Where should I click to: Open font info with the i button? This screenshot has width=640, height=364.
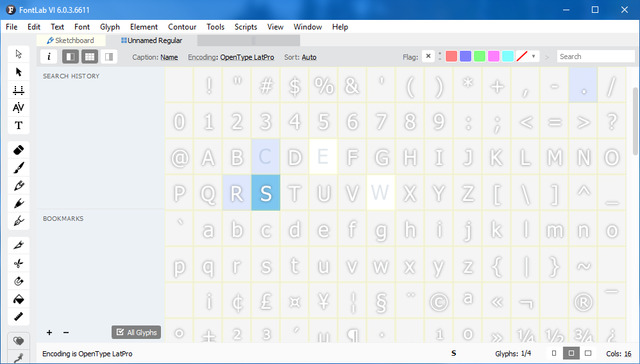click(49, 57)
